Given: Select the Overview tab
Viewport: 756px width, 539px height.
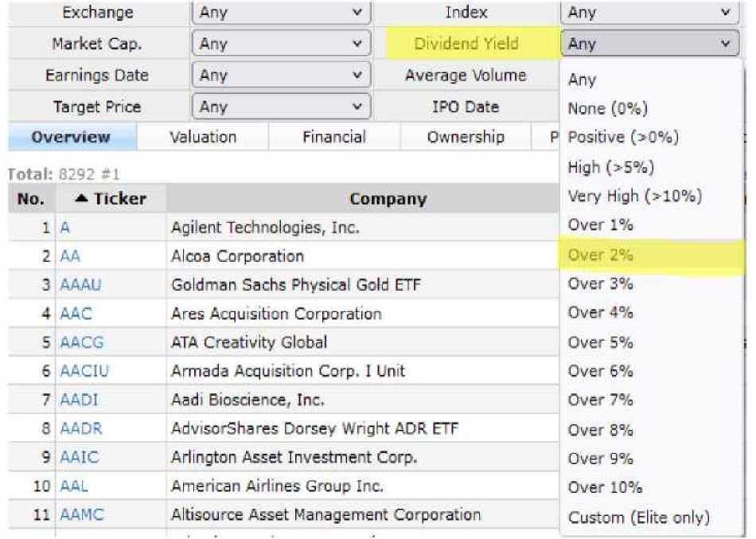Looking at the screenshot, I should pos(71,137).
